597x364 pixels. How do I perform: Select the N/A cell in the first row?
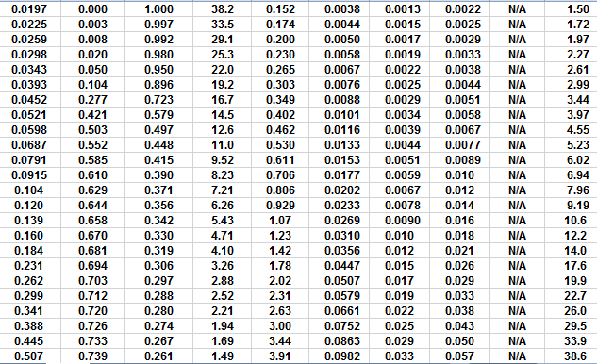[517, 9]
